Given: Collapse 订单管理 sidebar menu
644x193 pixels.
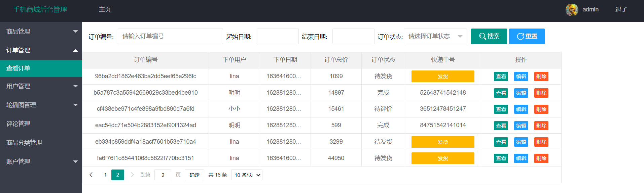Looking at the screenshot, I should pyautogui.click(x=41, y=50).
